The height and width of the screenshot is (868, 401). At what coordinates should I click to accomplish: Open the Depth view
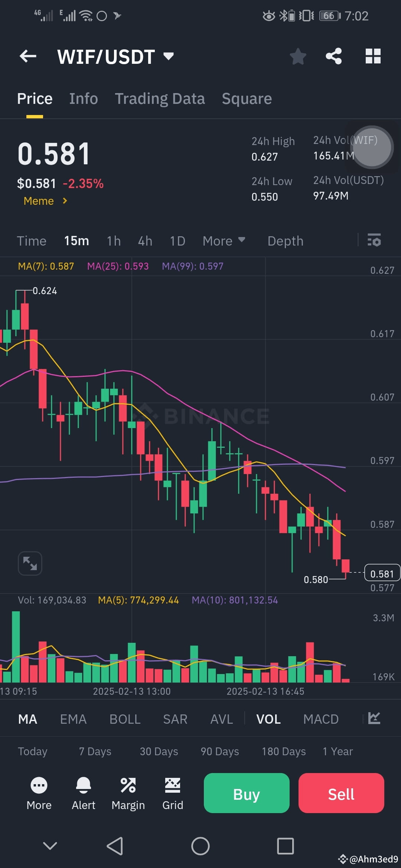(285, 241)
